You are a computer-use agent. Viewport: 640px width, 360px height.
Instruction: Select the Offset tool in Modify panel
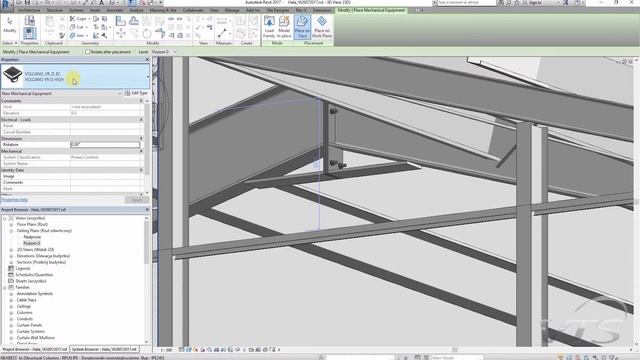point(134,20)
